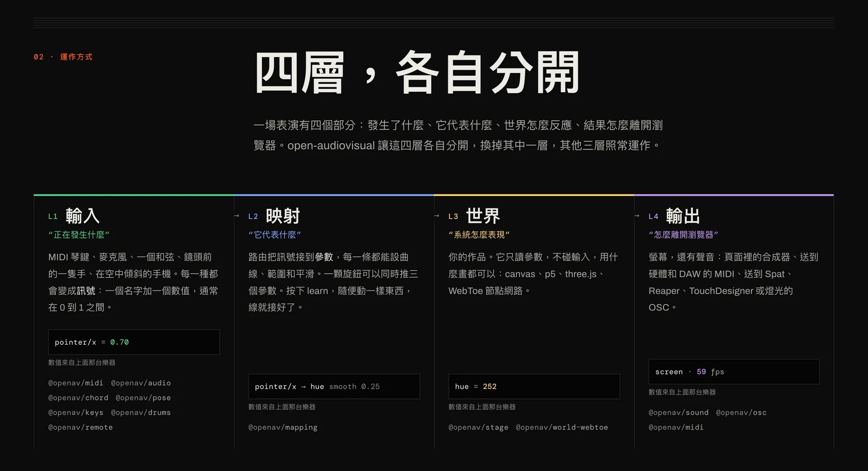This screenshot has width=868, height=471.
Task: Click the purple quote "怎麼離開瀏覽器"
Action: point(683,235)
